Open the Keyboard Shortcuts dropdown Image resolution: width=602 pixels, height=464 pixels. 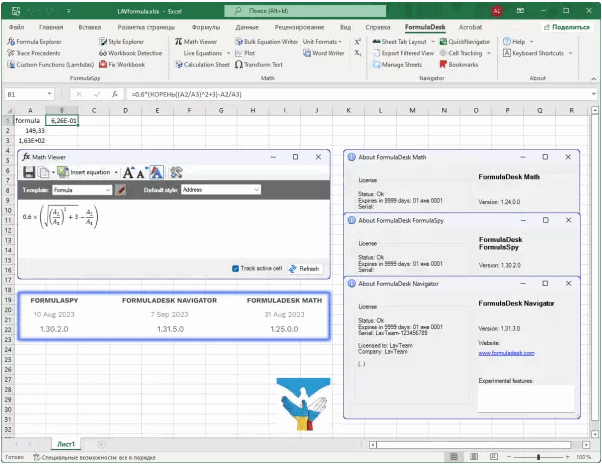click(570, 53)
